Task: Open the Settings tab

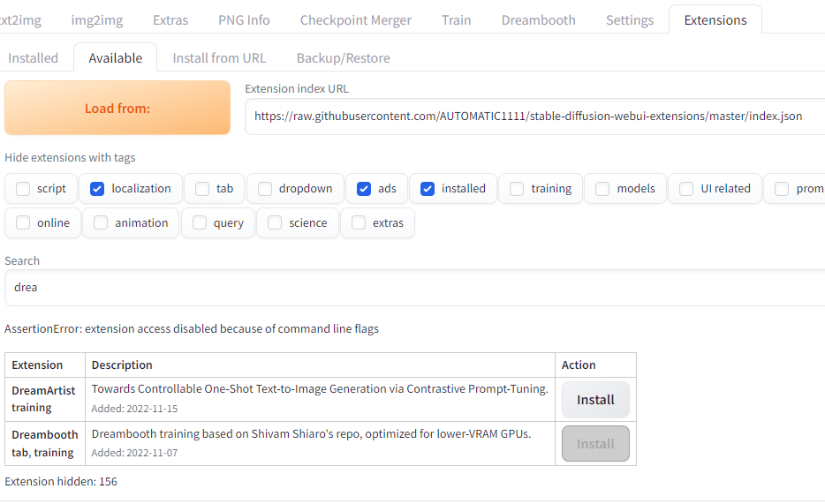Action: [x=630, y=20]
